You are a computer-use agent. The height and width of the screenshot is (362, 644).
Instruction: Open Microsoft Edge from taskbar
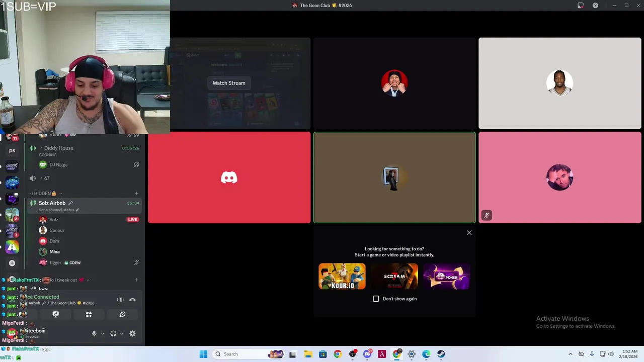(x=426, y=354)
